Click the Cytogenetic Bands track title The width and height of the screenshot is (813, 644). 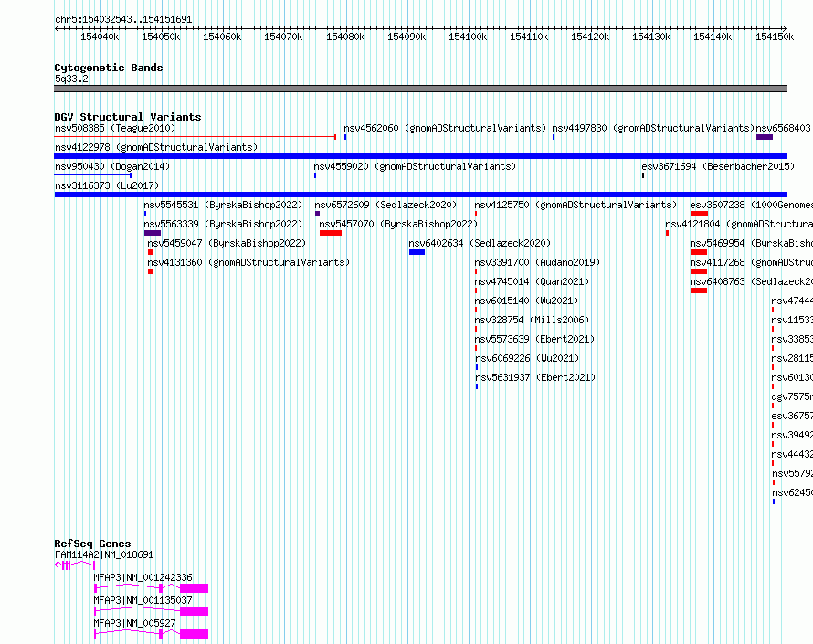click(109, 68)
